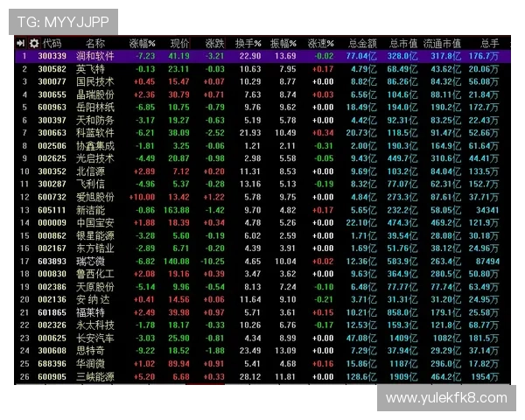Screen dimensions: 525x420
Task: Click the www.yulekfk8.com watermark link
Action: tap(445, 398)
